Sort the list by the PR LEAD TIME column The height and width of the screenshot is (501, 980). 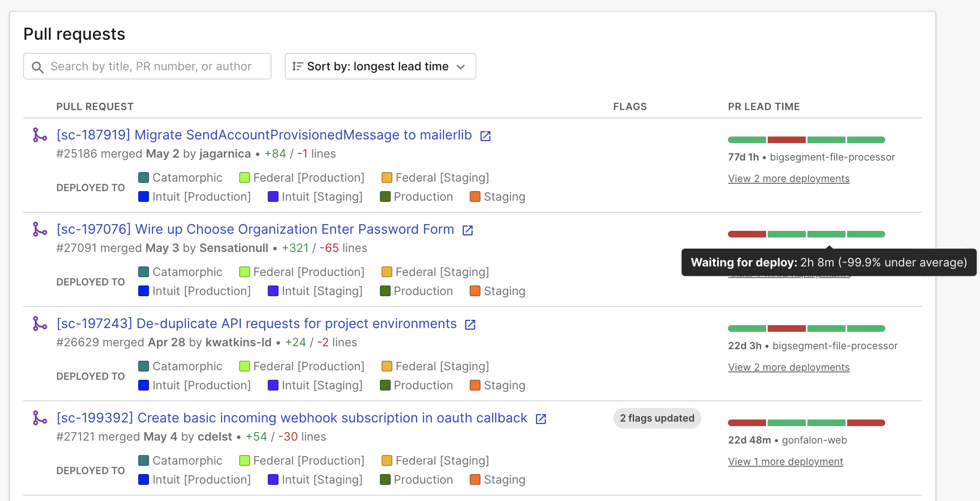pyautogui.click(x=763, y=106)
